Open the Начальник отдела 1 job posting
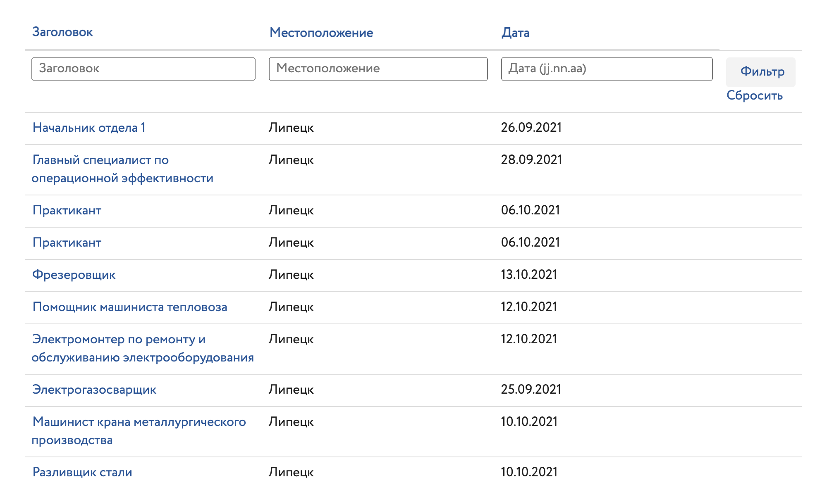This screenshot has height=504, width=827. pos(89,128)
